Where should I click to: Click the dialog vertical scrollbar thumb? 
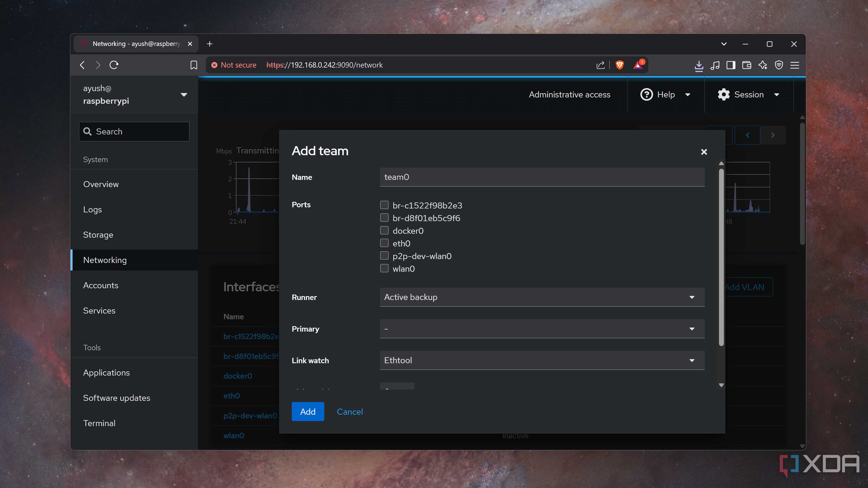click(721, 257)
